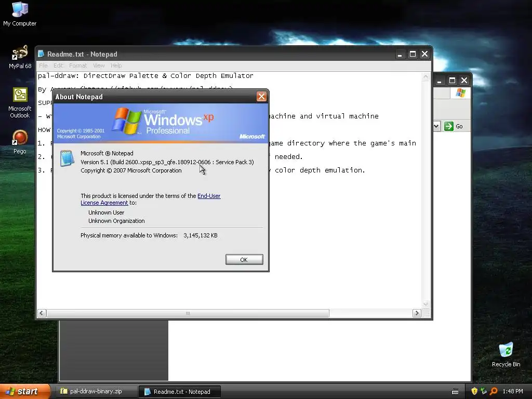This screenshot has width=532, height=399.
Task: Click Notepad vertical scrollbar up arrow
Action: click(x=425, y=77)
